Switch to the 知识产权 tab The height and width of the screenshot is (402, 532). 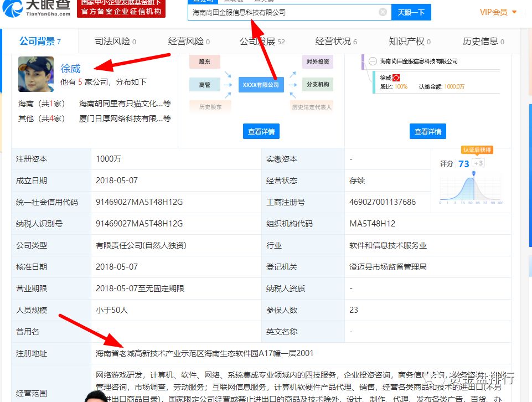(x=410, y=42)
